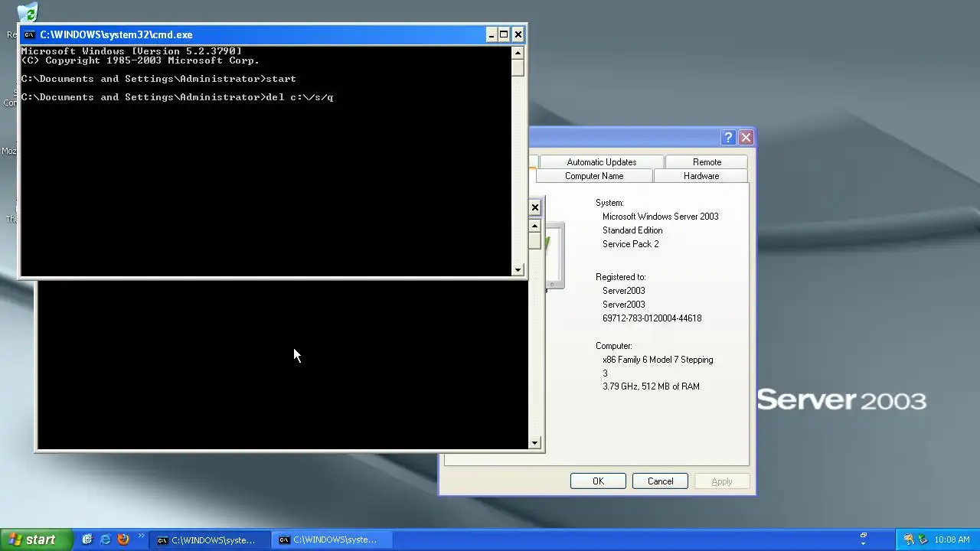Confirm System Properties with OK
Image resolution: width=980 pixels, height=551 pixels.
(598, 481)
